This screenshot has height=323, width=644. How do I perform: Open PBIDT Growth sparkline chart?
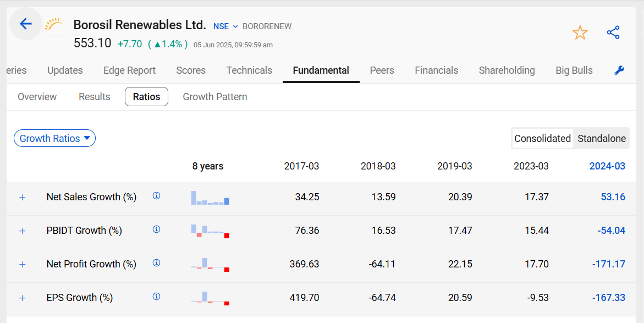(210, 231)
